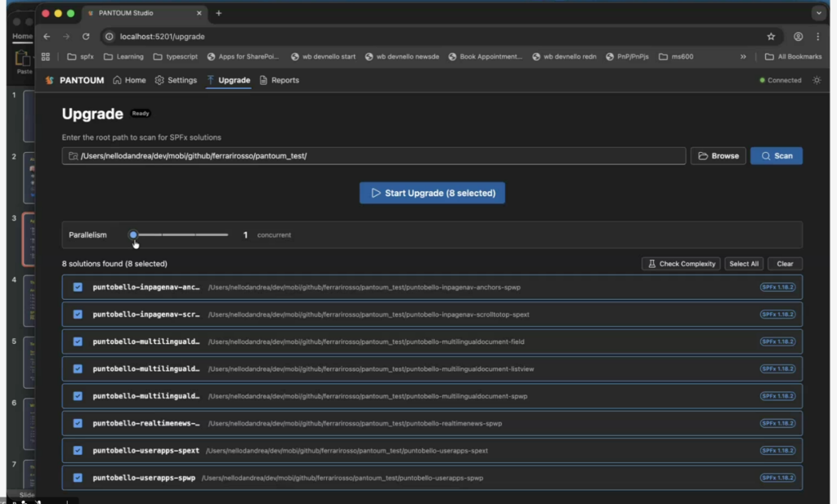Click the browser back arrow
Screen dimensions: 837x504
[47, 37]
